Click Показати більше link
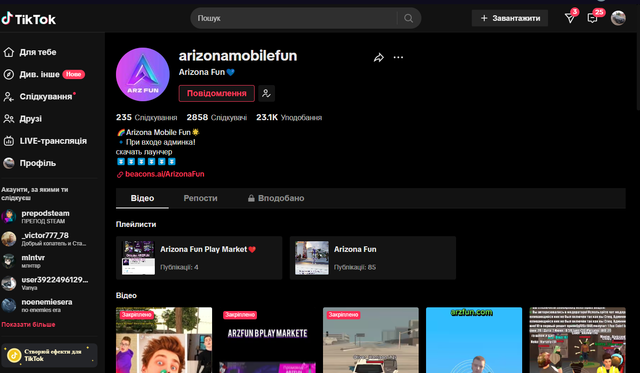Viewport: 640px width, 373px height. click(x=28, y=324)
